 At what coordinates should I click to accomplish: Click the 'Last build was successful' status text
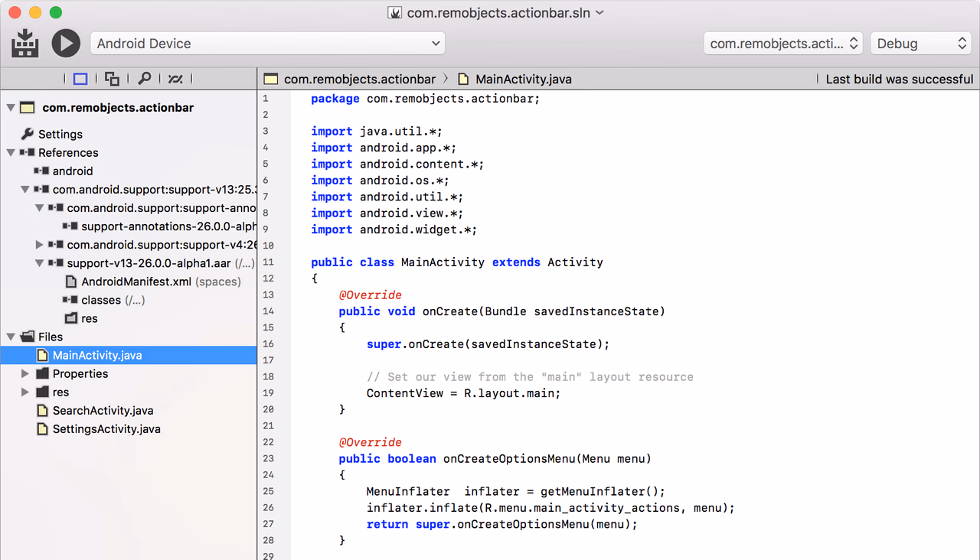click(900, 79)
